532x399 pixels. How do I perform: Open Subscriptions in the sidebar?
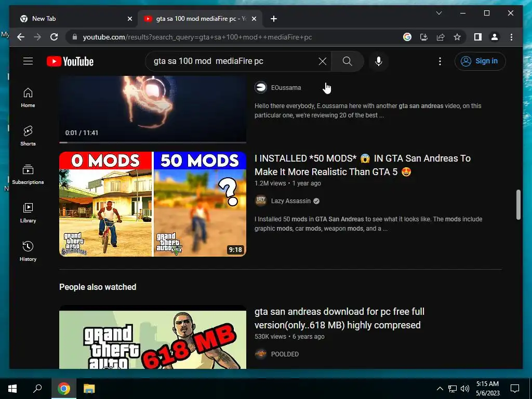pos(28,175)
